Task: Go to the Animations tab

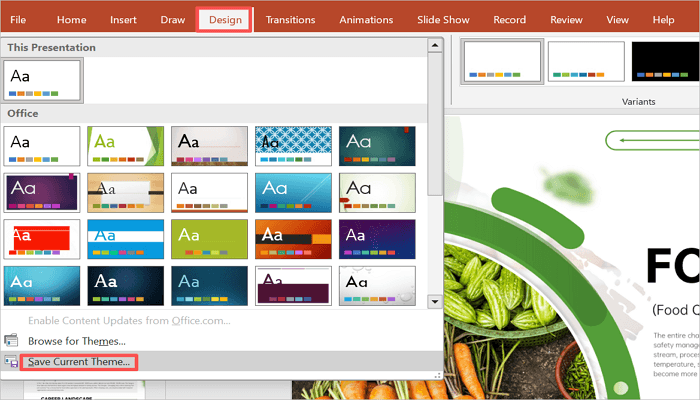Action: point(366,20)
